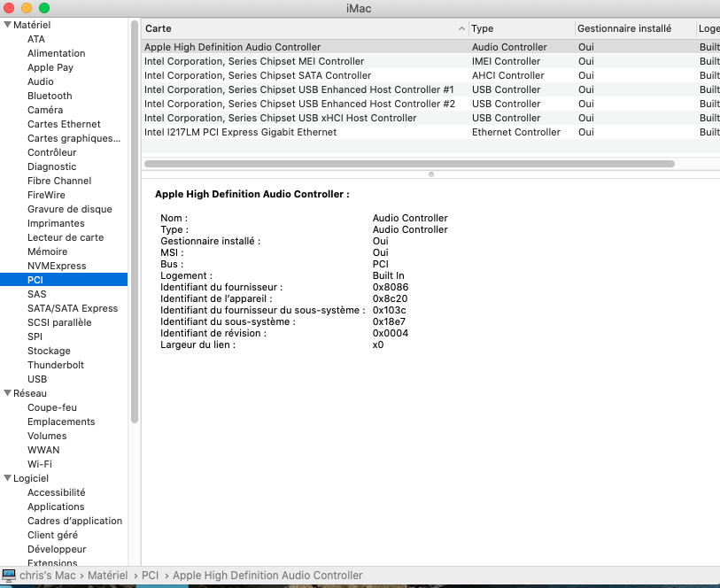Select Développeur in the sidebar
The height and width of the screenshot is (588, 720).
[57, 549]
